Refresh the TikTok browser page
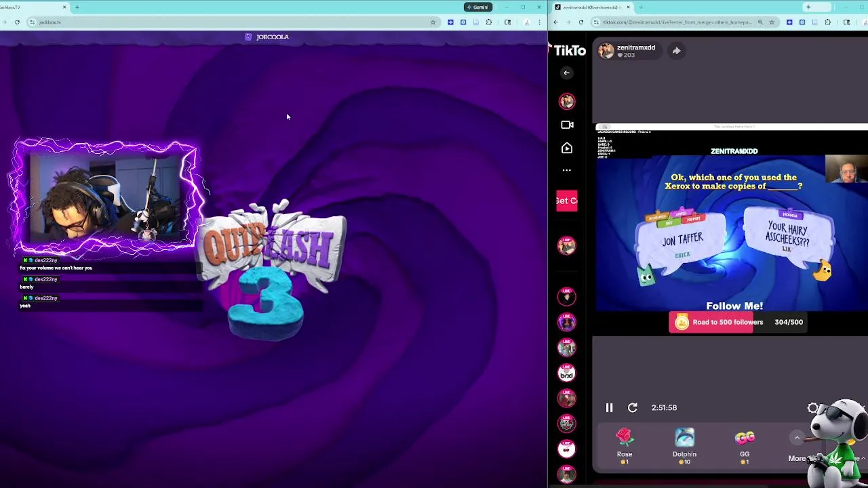The width and height of the screenshot is (868, 488). tap(581, 22)
